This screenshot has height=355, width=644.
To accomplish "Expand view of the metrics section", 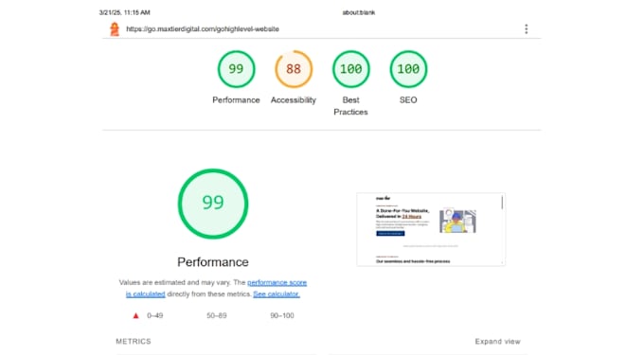I will point(498,342).
